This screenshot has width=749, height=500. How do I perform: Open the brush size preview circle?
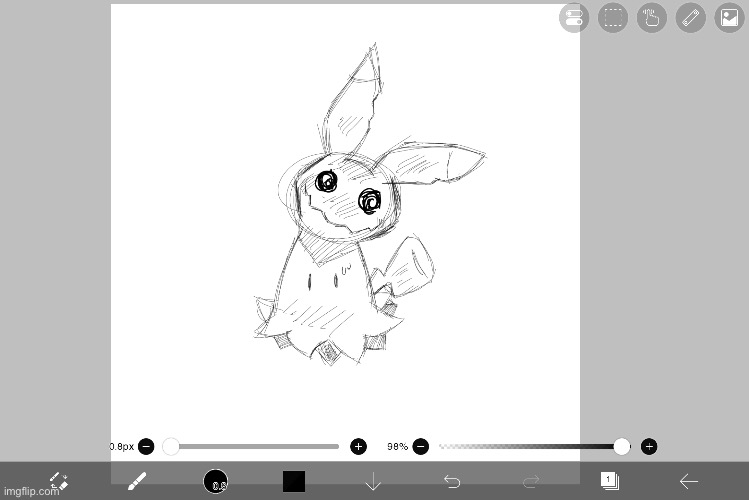point(215,481)
